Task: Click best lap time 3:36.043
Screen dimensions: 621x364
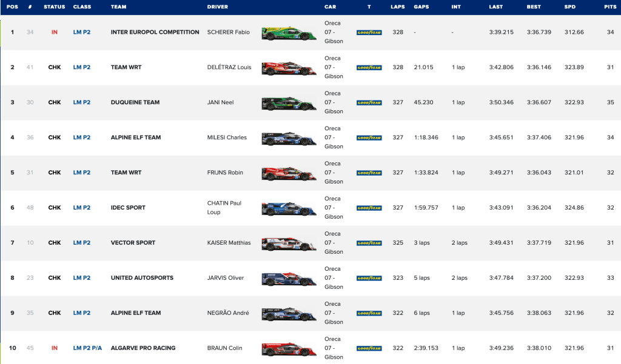Action: (x=539, y=173)
